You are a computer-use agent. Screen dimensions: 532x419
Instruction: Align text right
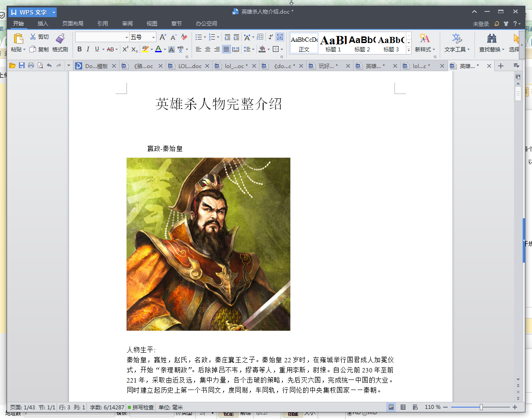(217, 49)
